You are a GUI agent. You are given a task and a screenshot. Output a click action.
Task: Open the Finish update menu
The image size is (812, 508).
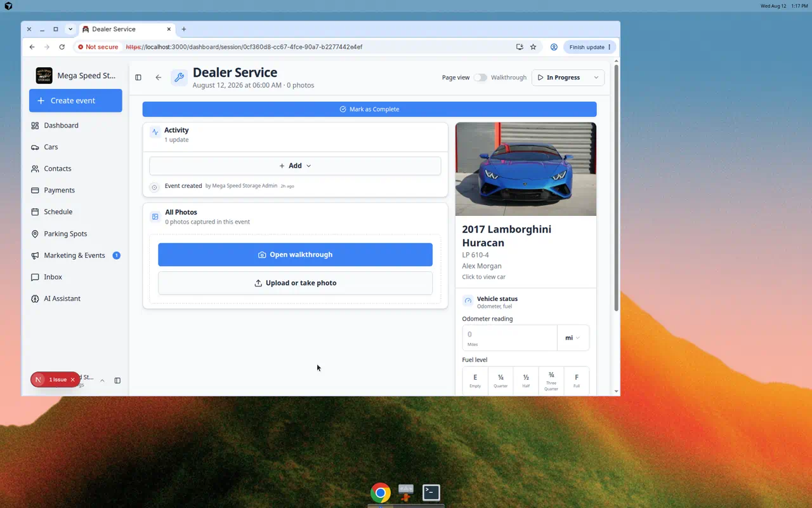click(590, 47)
